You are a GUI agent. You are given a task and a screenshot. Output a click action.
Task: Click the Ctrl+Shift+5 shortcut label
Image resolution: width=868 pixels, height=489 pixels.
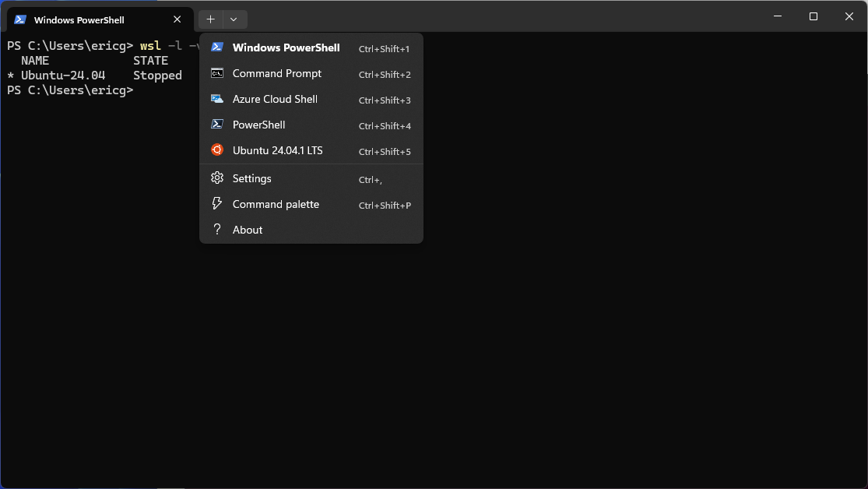tap(385, 151)
